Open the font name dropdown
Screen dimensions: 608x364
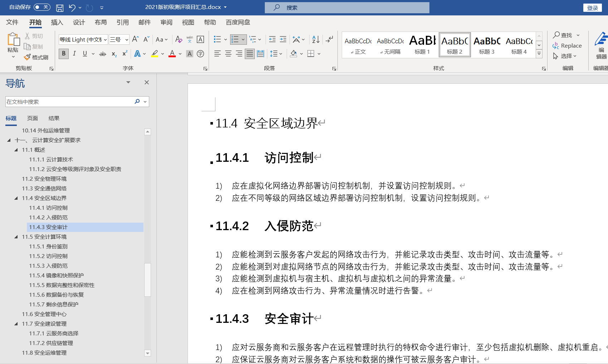click(x=105, y=39)
